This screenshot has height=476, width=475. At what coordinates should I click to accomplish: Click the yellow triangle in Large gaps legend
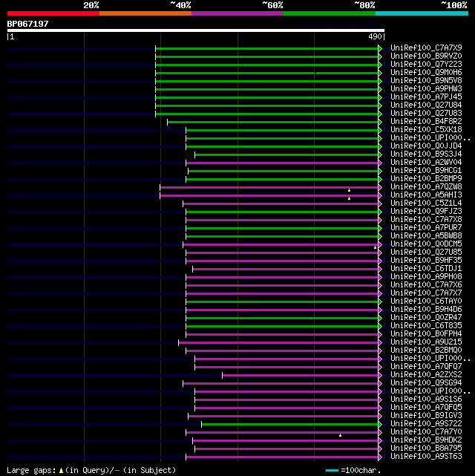coord(62,471)
